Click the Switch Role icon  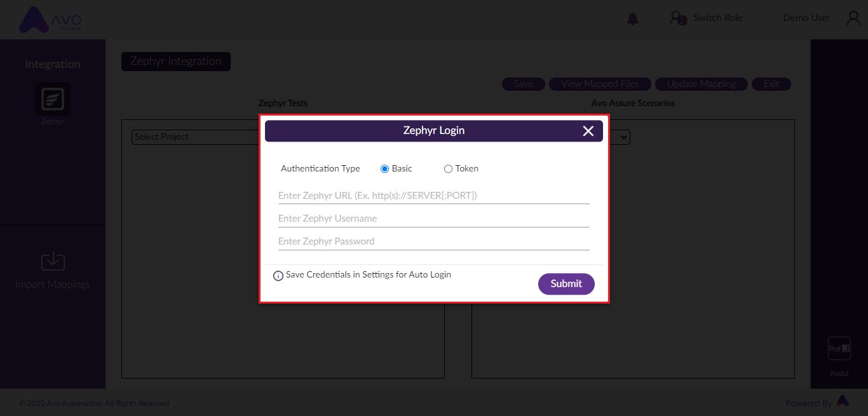pyautogui.click(x=678, y=18)
